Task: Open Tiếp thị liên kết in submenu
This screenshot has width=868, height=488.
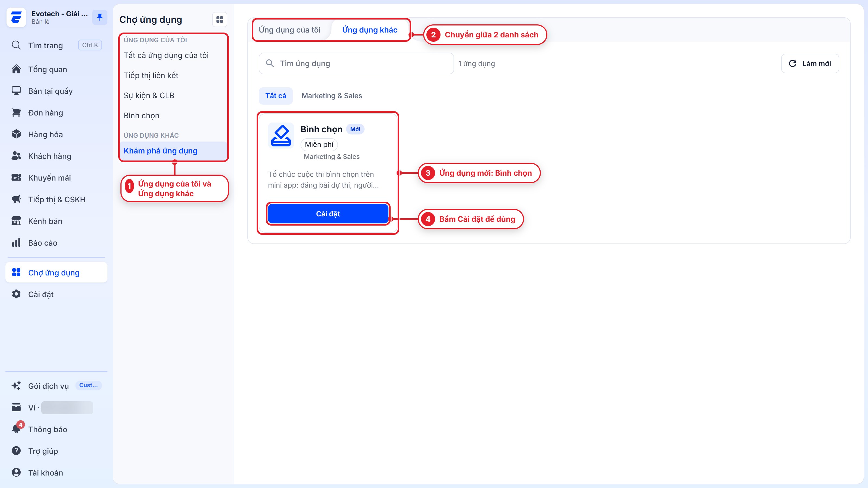Action: pyautogui.click(x=173, y=75)
